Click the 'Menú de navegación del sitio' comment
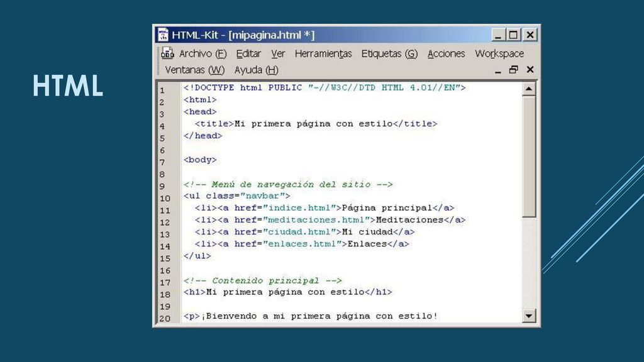 [x=288, y=184]
